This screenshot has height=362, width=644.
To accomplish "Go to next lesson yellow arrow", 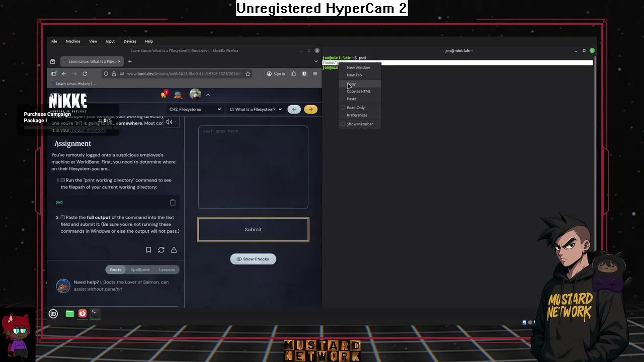I will (x=311, y=109).
